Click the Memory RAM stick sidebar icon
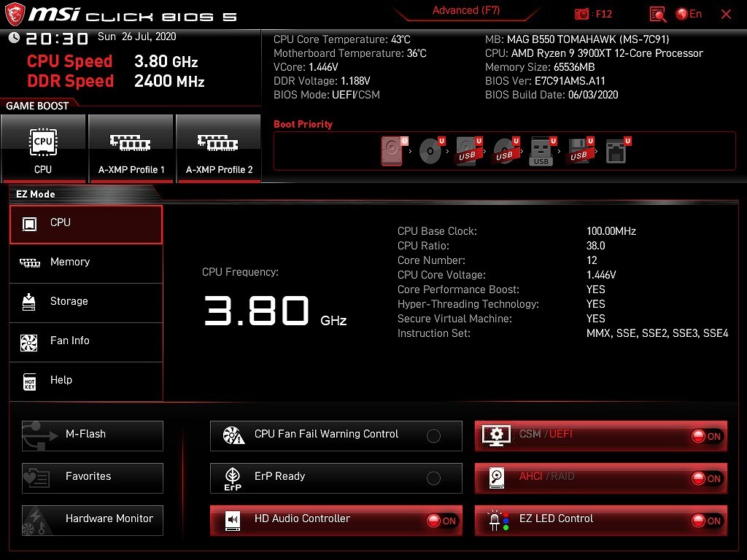The image size is (747, 560). tap(29, 262)
